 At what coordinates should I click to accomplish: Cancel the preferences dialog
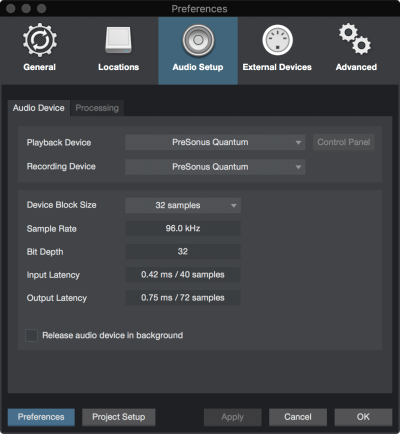[x=298, y=417]
